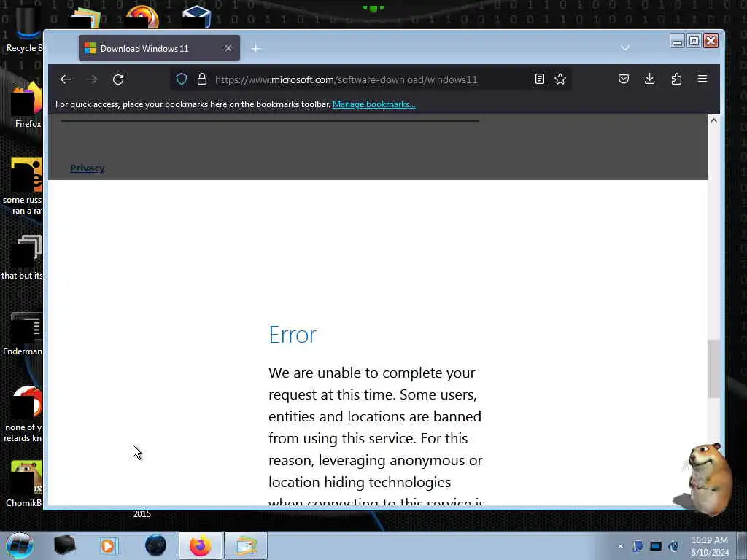Click the scrollbar up arrow
This screenshot has width=747, height=560.
(x=713, y=120)
